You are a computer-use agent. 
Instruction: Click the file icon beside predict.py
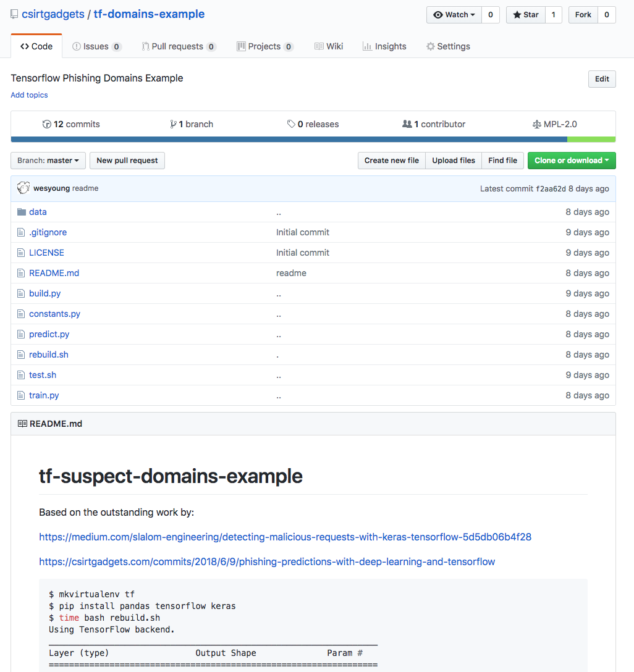20,334
